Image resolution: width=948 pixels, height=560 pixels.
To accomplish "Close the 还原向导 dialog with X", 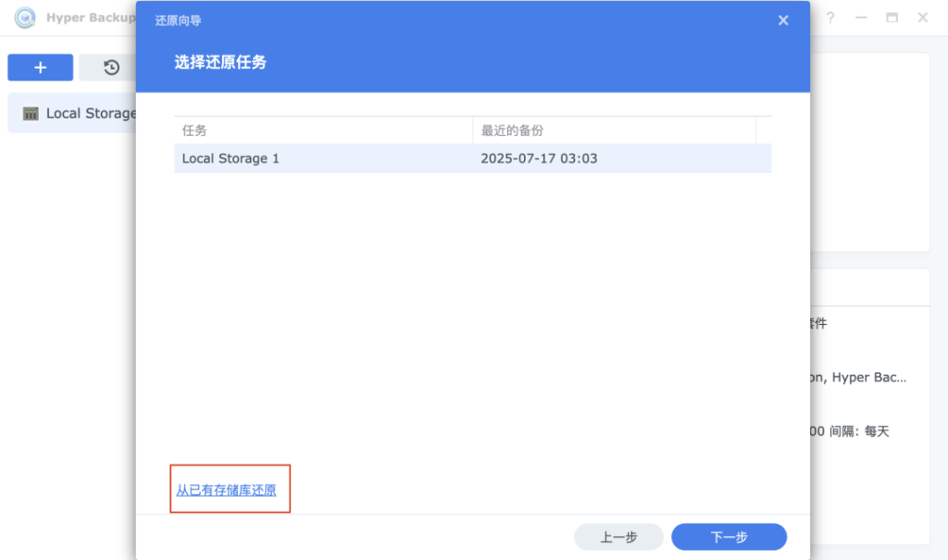I will tap(783, 20).
